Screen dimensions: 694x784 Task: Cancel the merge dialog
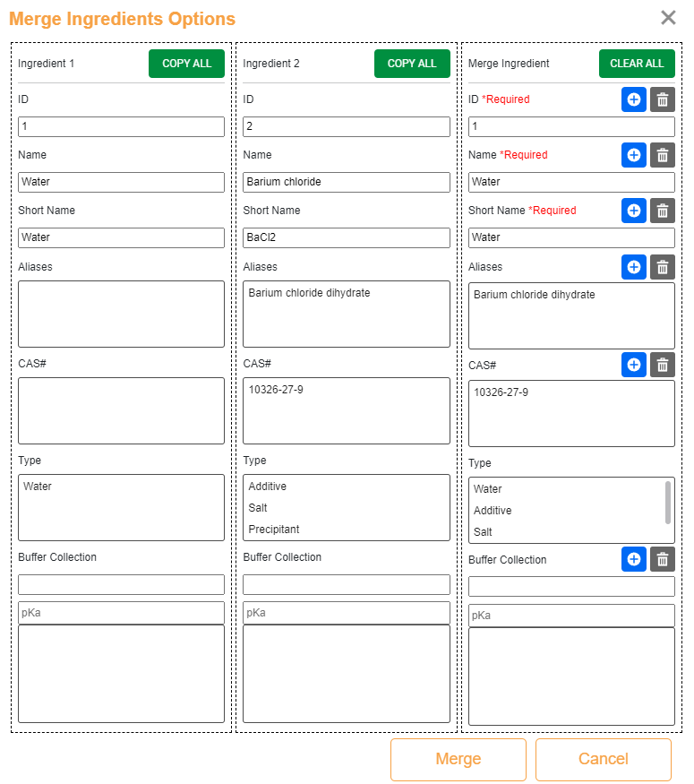[603, 760]
